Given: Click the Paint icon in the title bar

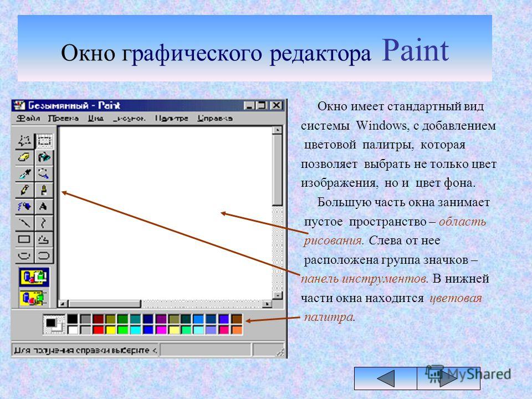Looking at the screenshot, I should tap(20, 105).
